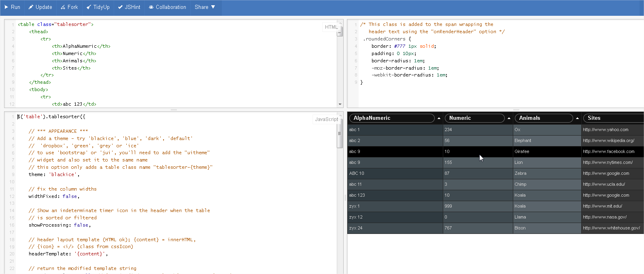The image size is (644, 274).
Task: Click the Chimp animal cell
Action: [x=547, y=185]
